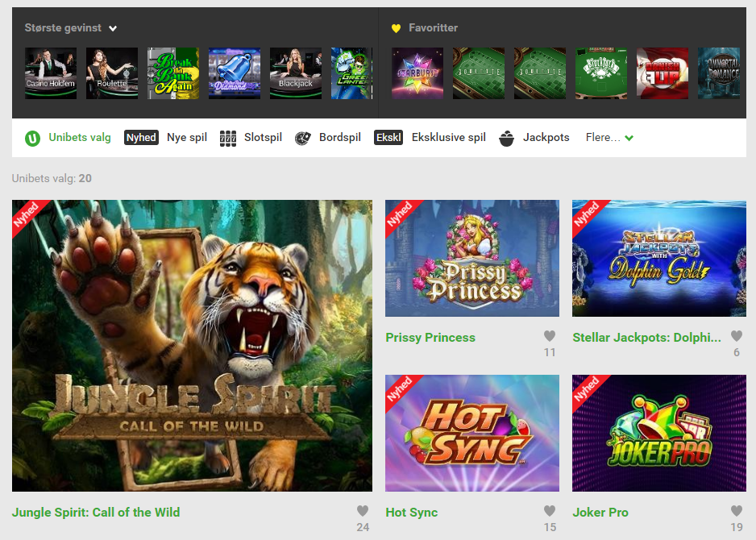Click the Joker Pro game image
Screen dimensions: 756x540
coord(659,433)
